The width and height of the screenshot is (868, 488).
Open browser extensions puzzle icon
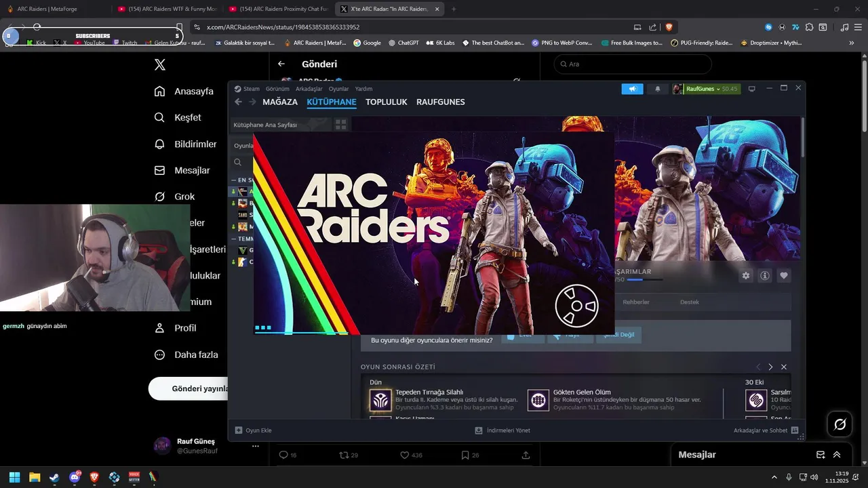point(809,27)
